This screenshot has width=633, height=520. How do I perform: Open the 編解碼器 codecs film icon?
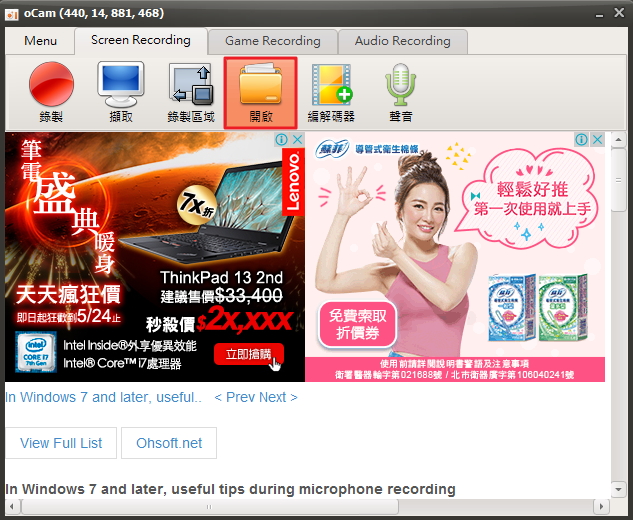(x=331, y=92)
